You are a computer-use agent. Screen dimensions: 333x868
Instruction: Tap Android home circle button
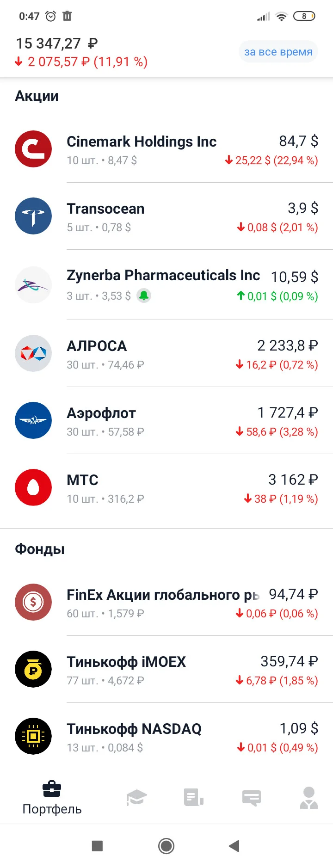click(166, 846)
